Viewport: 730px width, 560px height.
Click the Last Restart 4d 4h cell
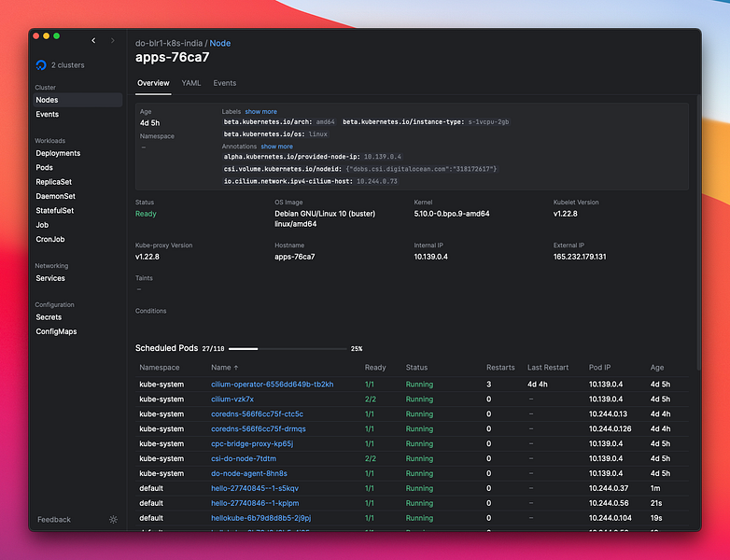coord(538,385)
